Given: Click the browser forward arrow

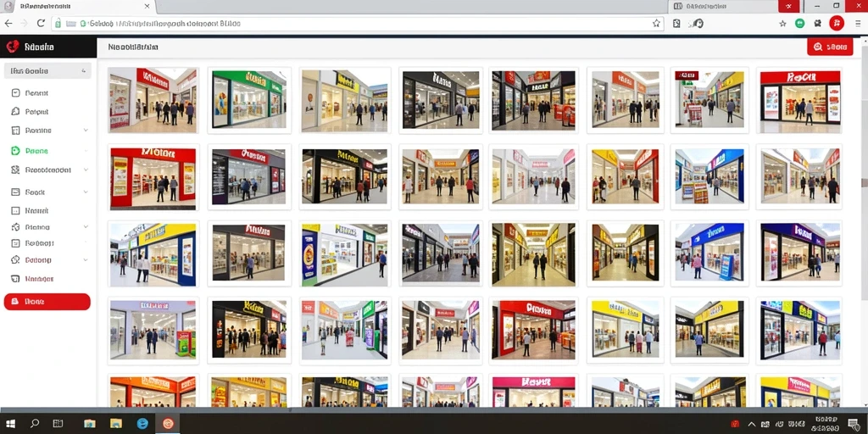Looking at the screenshot, I should [x=24, y=23].
